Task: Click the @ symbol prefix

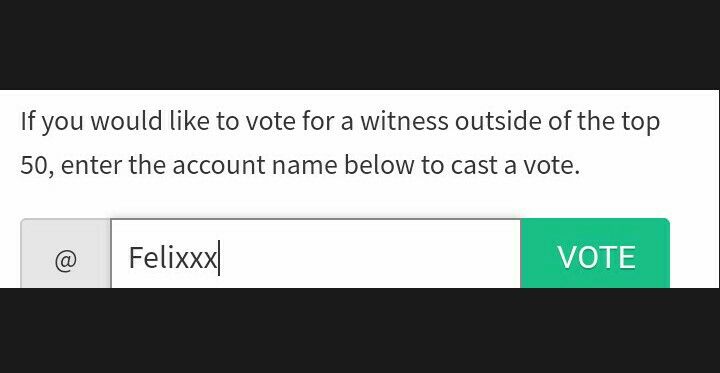Action: [66, 261]
